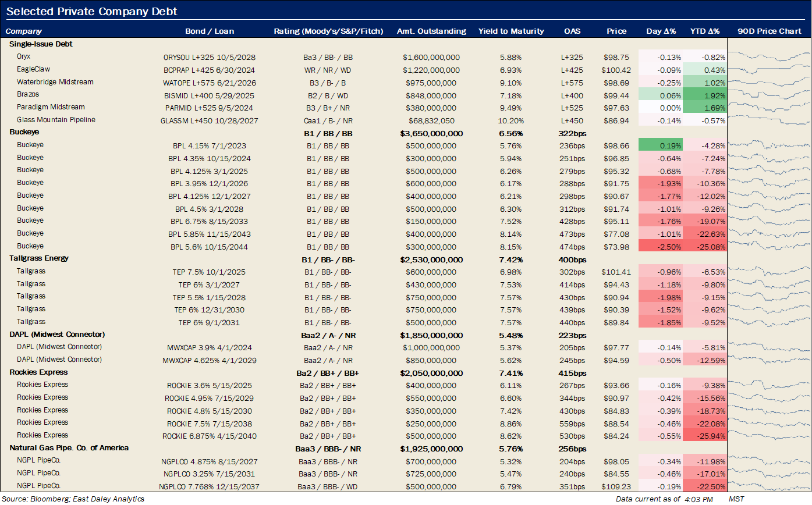Select bond BPL 6.75% 8/15/2033
This screenshot has width=812, height=505.
tap(210, 221)
